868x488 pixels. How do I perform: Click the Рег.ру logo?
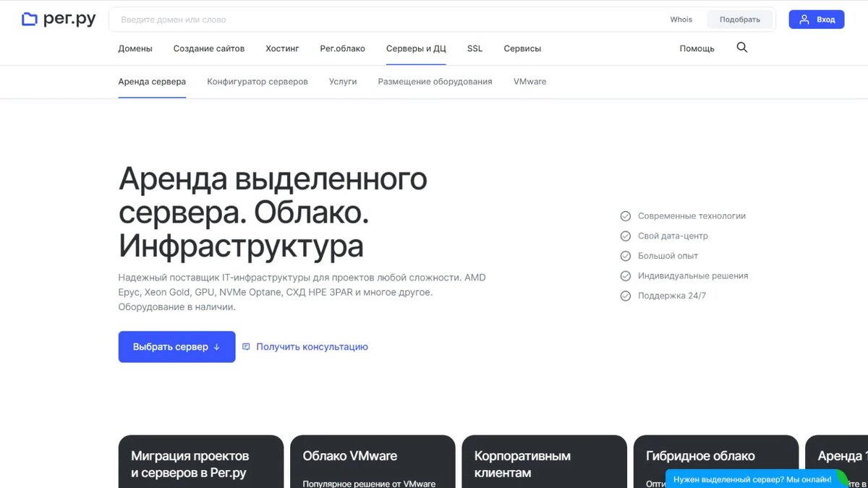tap(59, 20)
